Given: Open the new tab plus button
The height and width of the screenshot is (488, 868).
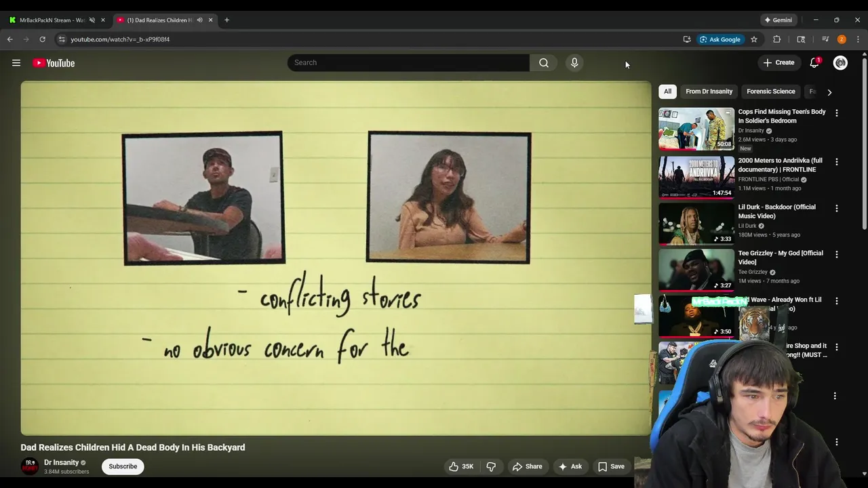Looking at the screenshot, I should point(226,20).
